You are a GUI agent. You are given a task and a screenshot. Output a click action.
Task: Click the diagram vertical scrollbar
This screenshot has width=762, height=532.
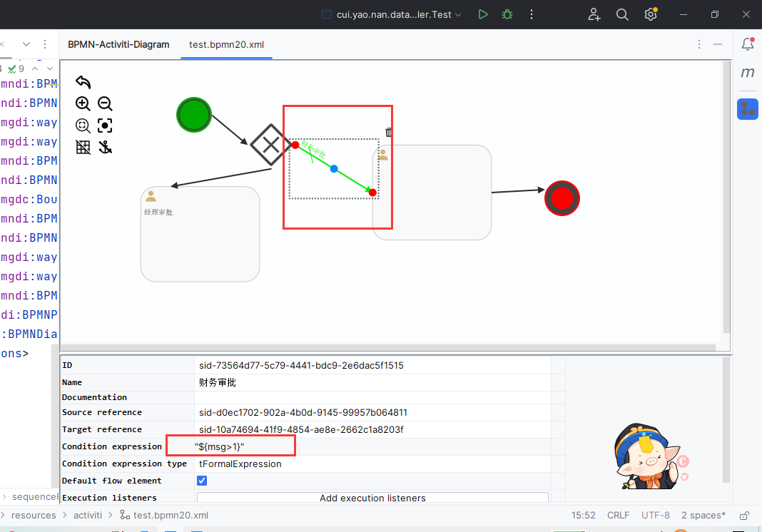coord(726,197)
